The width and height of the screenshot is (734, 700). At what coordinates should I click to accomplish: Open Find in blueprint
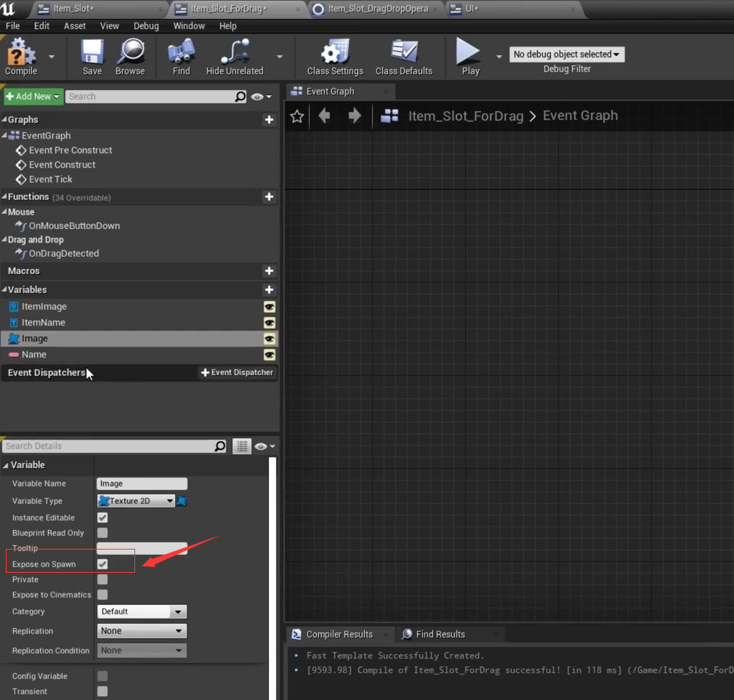(181, 57)
